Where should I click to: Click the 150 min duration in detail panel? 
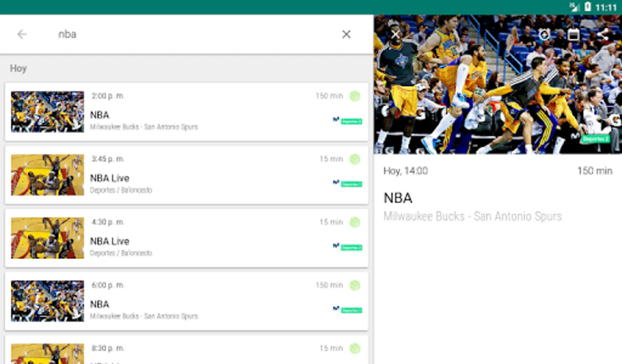(x=595, y=171)
